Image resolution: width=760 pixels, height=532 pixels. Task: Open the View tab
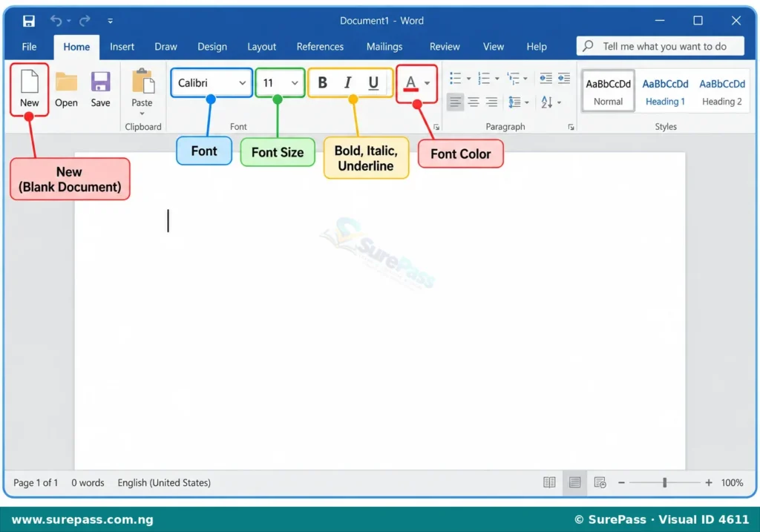[494, 47]
